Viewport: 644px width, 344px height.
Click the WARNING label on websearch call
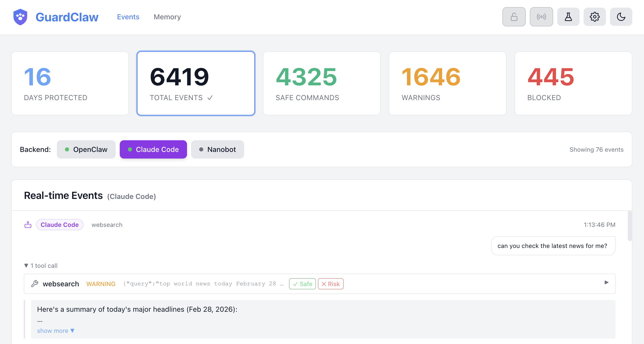point(101,284)
